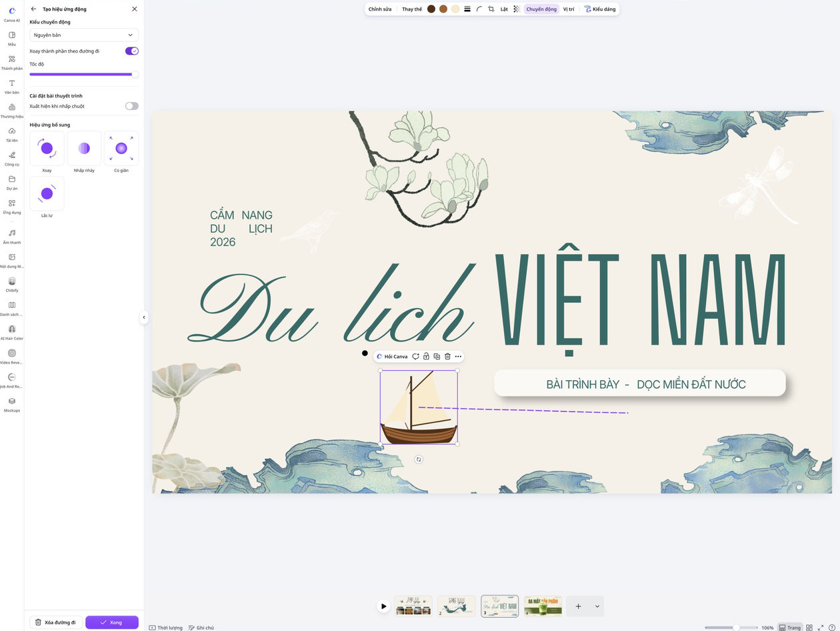Open the Thương hiệu brand panel
The image size is (840, 631).
coord(12,110)
